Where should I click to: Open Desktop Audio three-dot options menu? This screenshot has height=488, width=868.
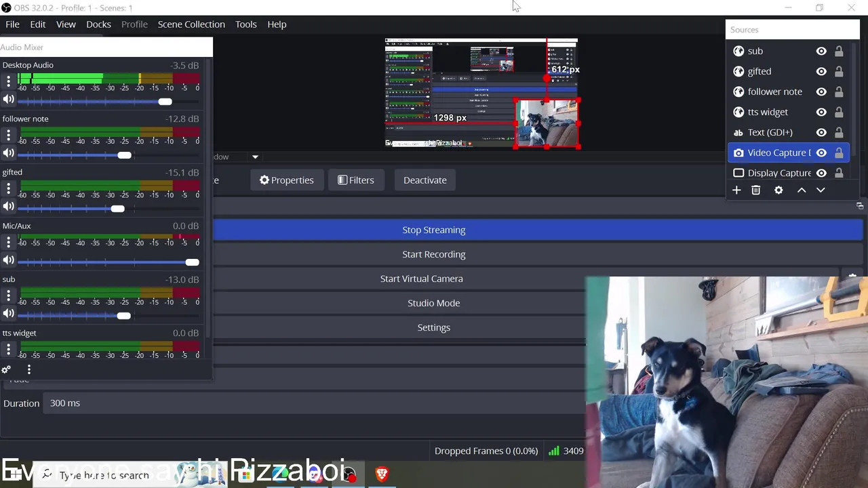point(8,81)
